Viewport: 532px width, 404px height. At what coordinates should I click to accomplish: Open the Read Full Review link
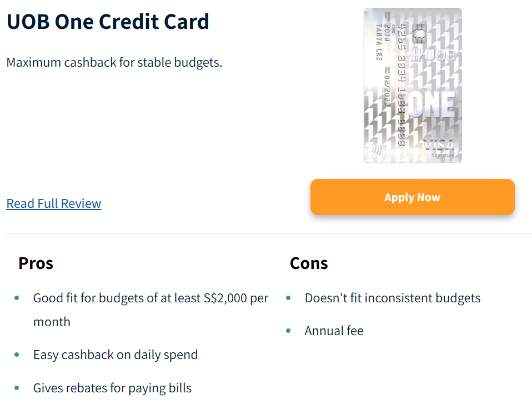(54, 203)
